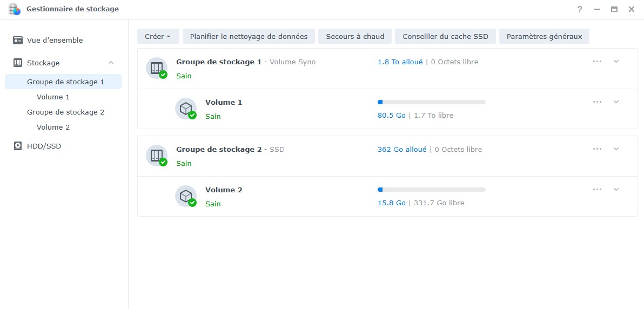The image size is (644, 309).
Task: Minimize the Gestionnaire de stockage window
Action: tap(597, 9)
